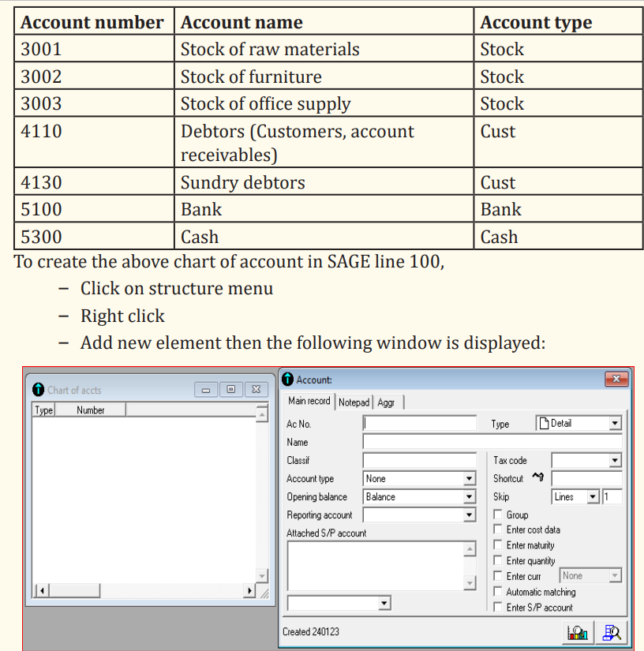
Task: Open the Type dropdown showing Detail
Action: 615,423
